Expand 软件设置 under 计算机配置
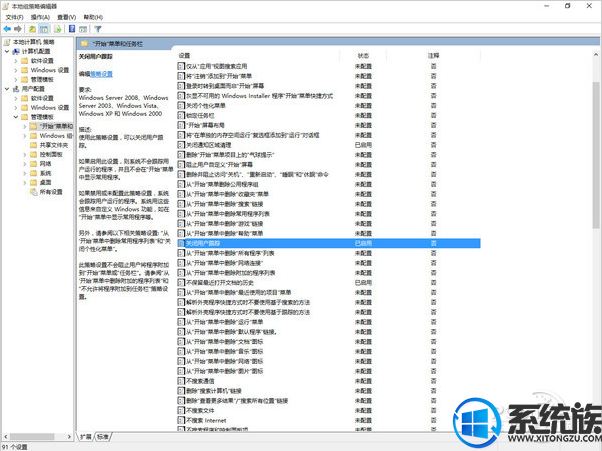 tap(16, 61)
